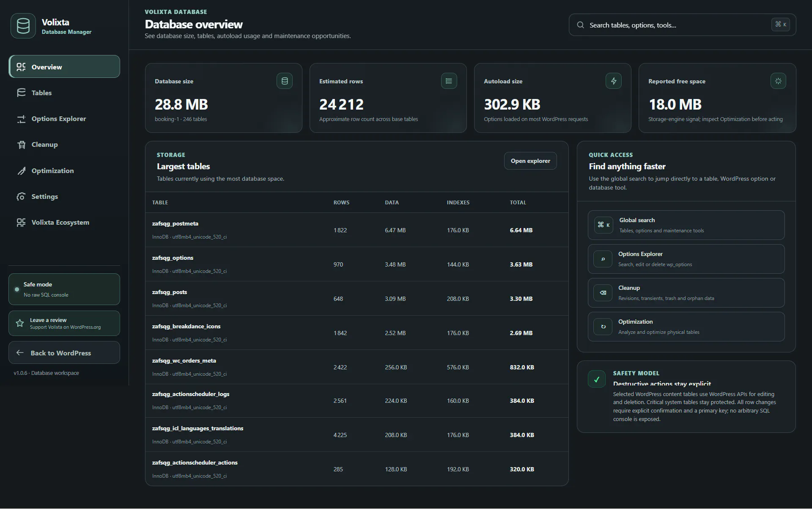Click Leave a review link

(64, 323)
